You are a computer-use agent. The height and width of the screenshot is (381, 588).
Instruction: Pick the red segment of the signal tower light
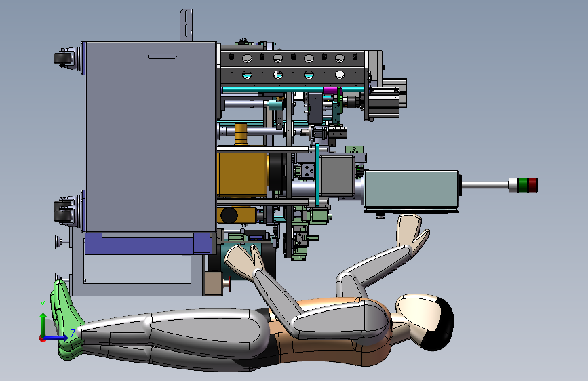pos(532,185)
